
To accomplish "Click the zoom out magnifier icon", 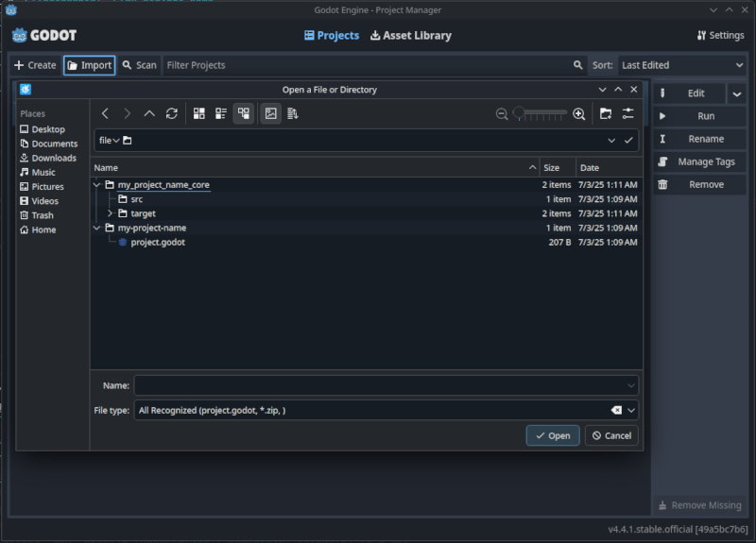I will (x=502, y=114).
